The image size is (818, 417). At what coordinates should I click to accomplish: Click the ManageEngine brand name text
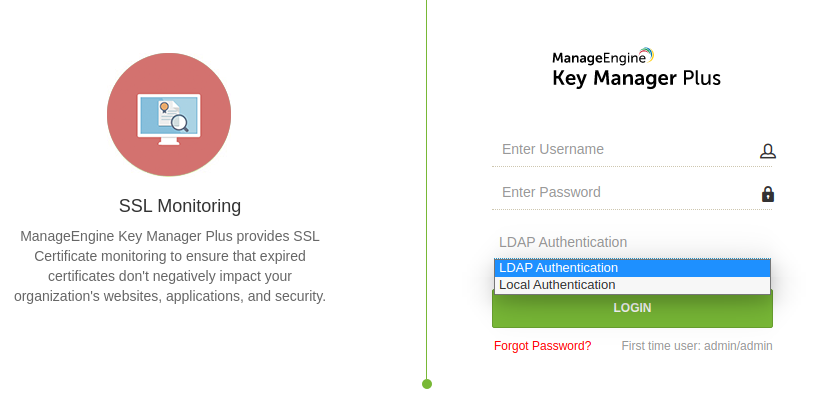(x=595, y=57)
